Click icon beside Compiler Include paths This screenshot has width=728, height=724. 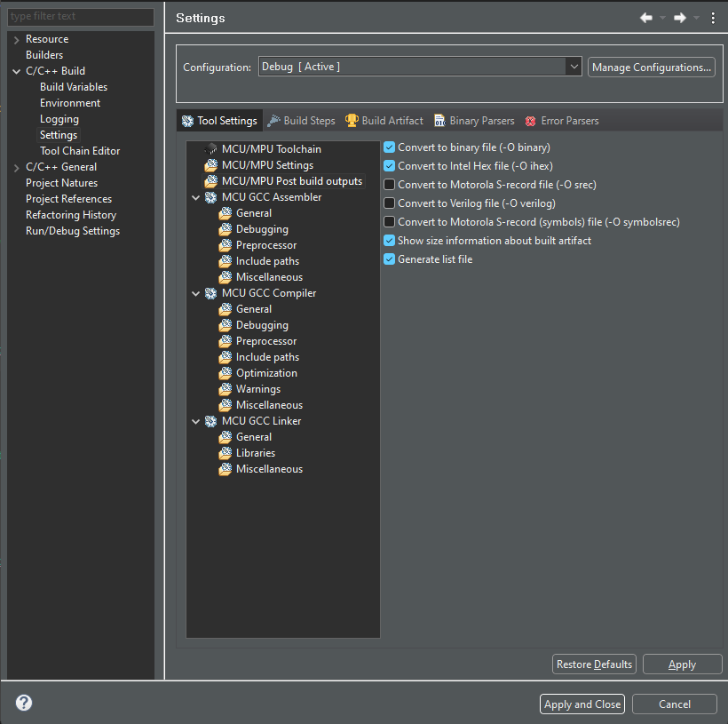[x=226, y=357]
